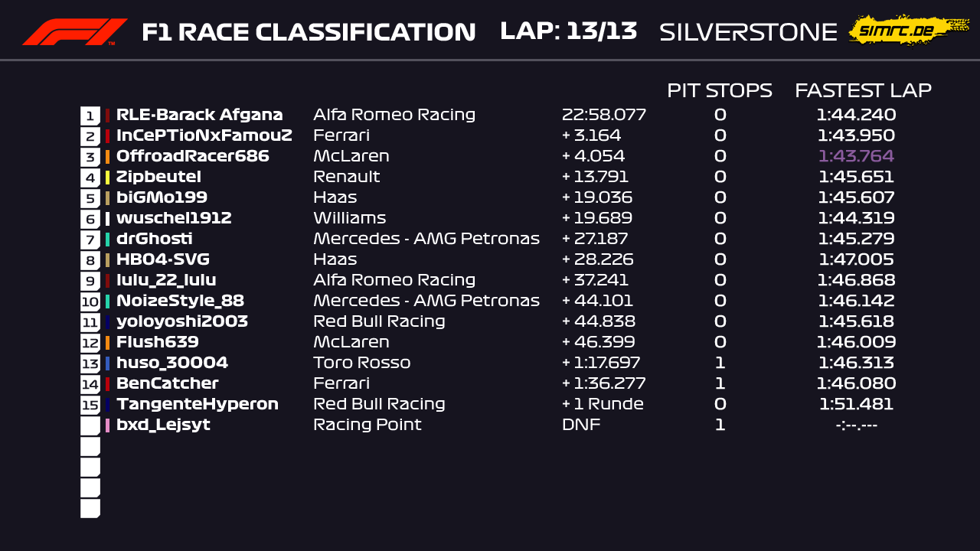The height and width of the screenshot is (551, 980).
Task: Click the LAP: 13/13 counter
Action: pyautogui.click(x=568, y=31)
